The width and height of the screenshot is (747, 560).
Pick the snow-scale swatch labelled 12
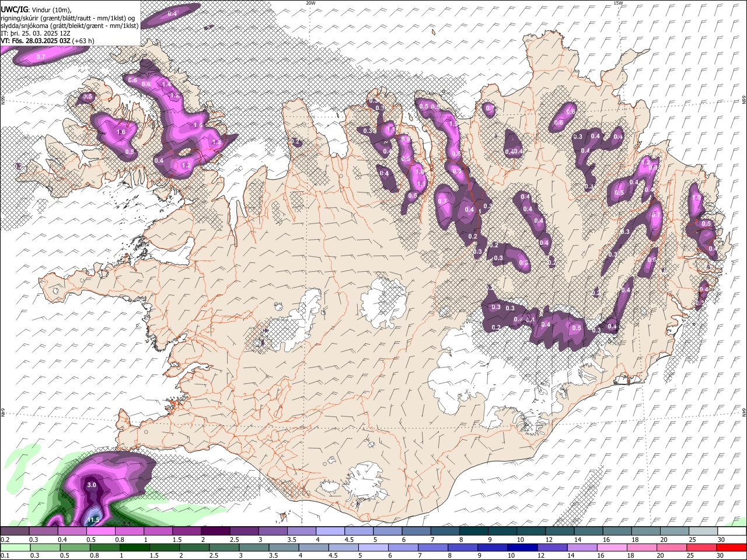pos(559,531)
